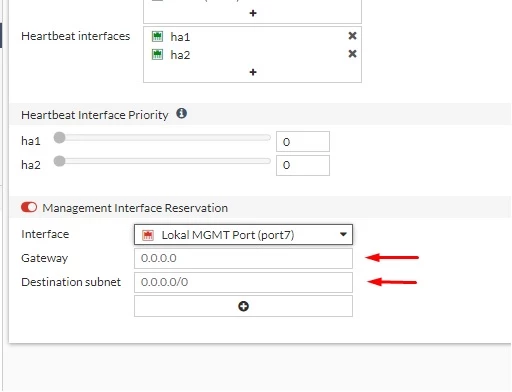Disable Management Interface Reservation toggle
The image size is (512, 392).
[29, 207]
